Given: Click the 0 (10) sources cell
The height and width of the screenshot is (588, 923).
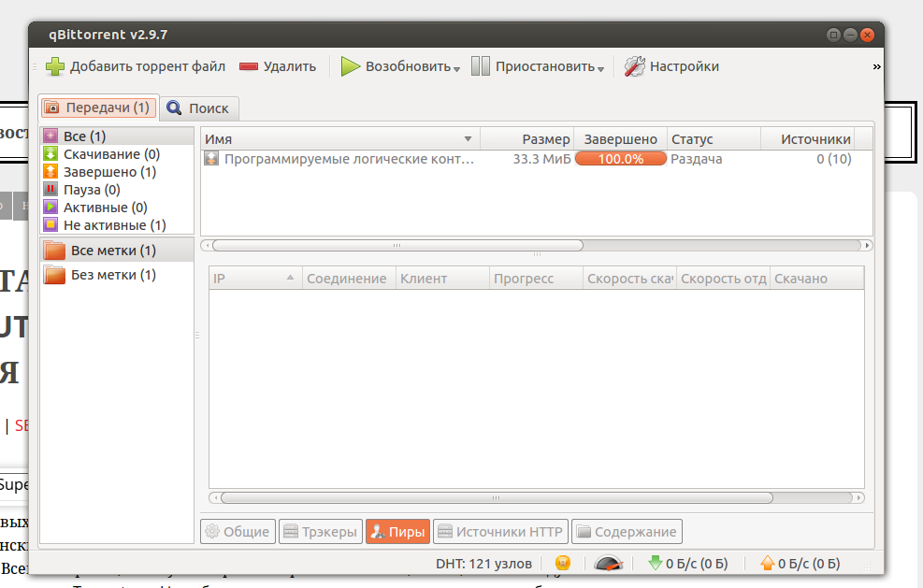Looking at the screenshot, I should [833, 159].
